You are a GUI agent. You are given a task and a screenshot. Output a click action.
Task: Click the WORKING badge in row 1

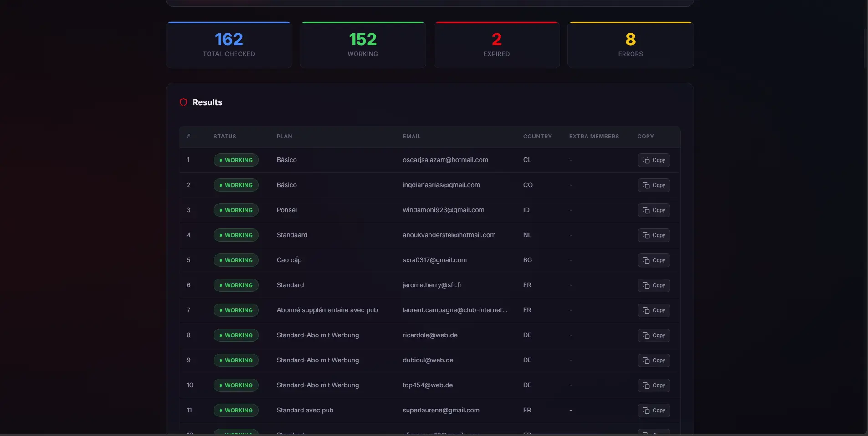click(x=236, y=160)
